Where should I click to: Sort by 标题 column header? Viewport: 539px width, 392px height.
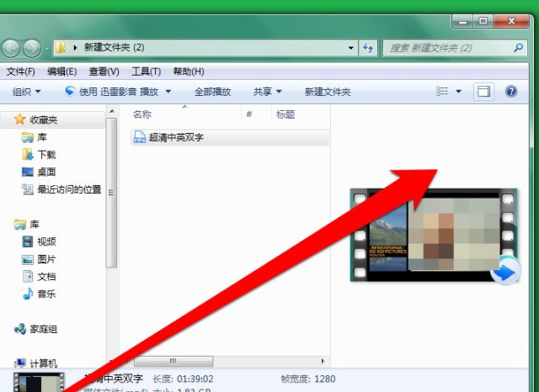[x=286, y=114]
